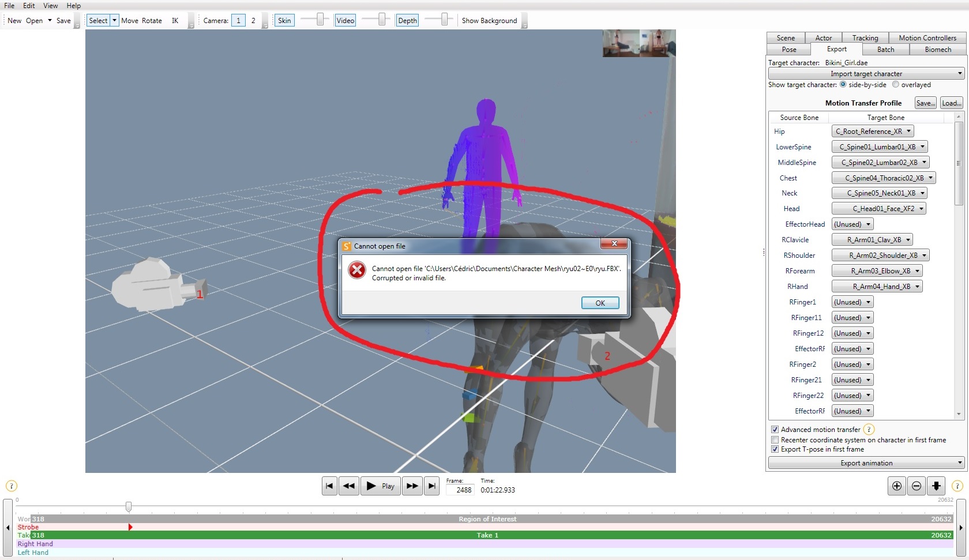Click the fast-forward playback button

[412, 486]
